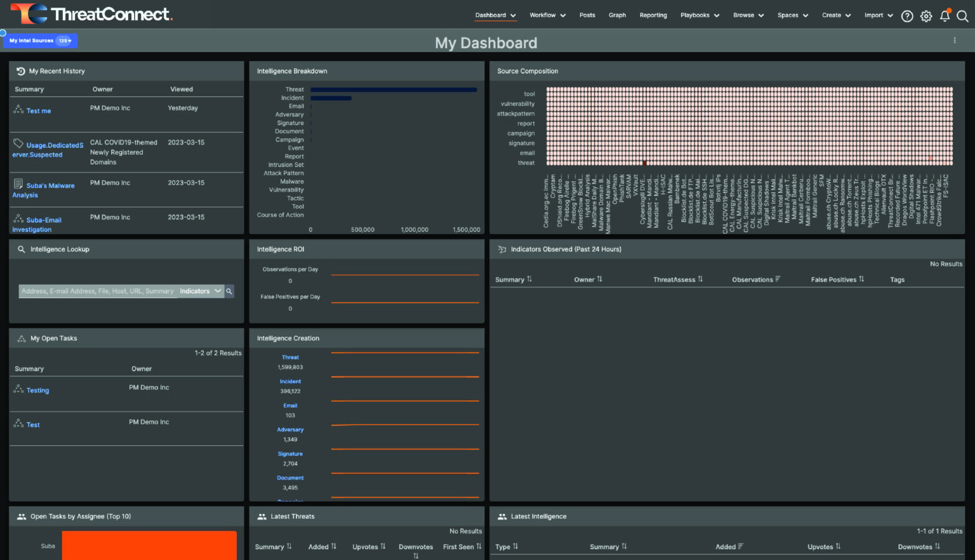Click the people icon on Latest Intelligence panel
Image resolution: width=975 pixels, height=560 pixels.
click(x=501, y=516)
